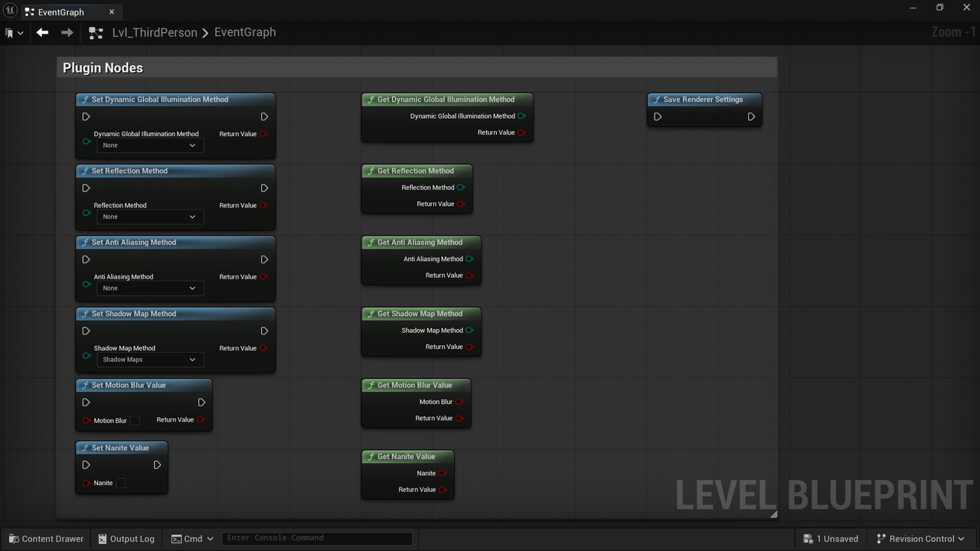Enable the Motion Blur checkbox
The height and width of the screenshot is (551, 980).
coord(135,420)
